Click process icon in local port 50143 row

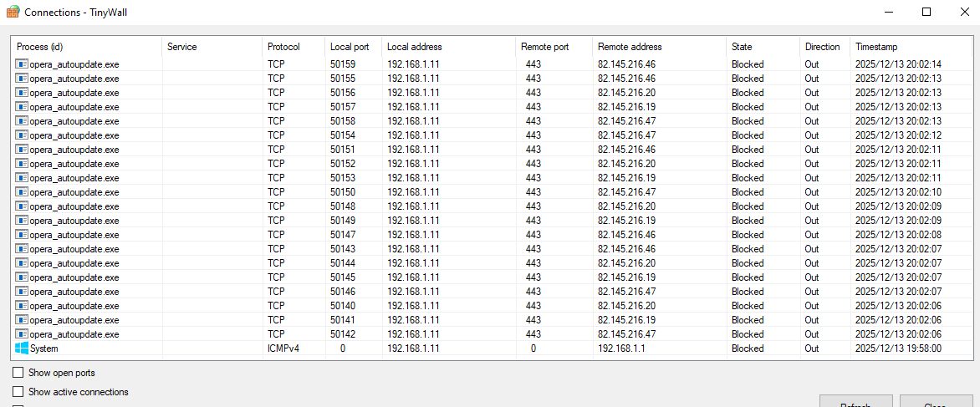[x=22, y=248]
